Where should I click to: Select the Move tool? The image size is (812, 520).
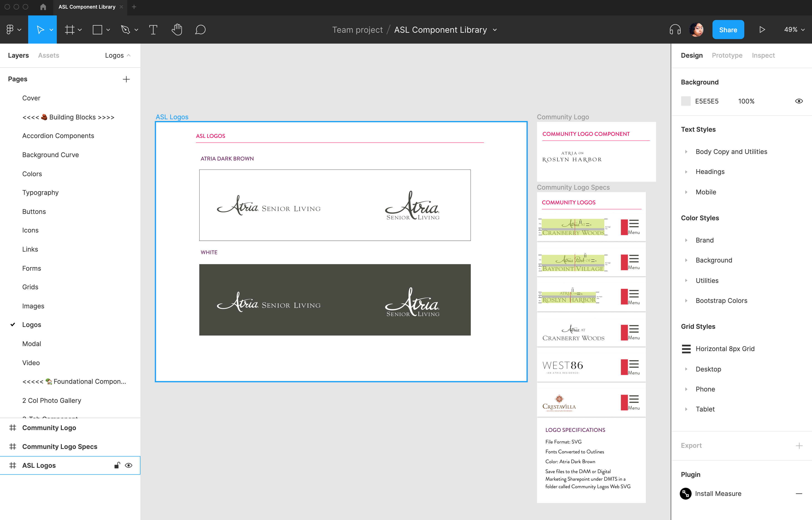[40, 30]
